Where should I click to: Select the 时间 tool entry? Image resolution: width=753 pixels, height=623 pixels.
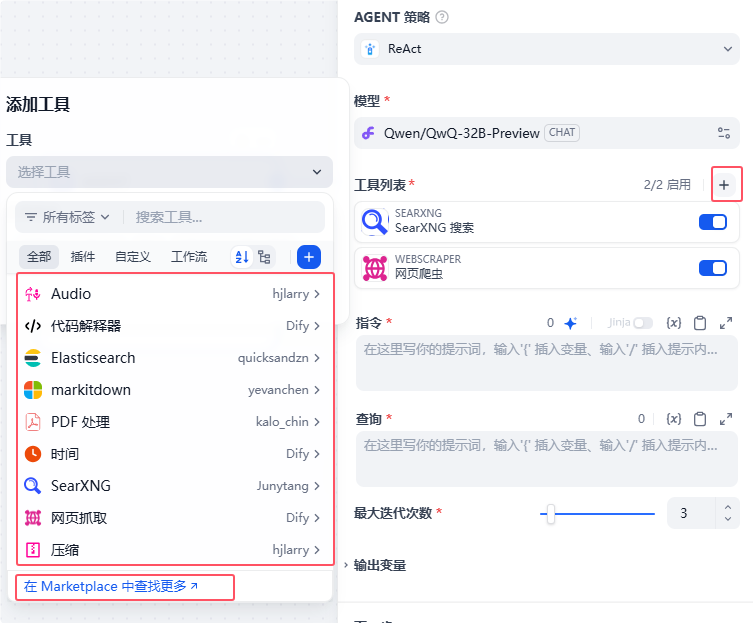tap(173, 453)
